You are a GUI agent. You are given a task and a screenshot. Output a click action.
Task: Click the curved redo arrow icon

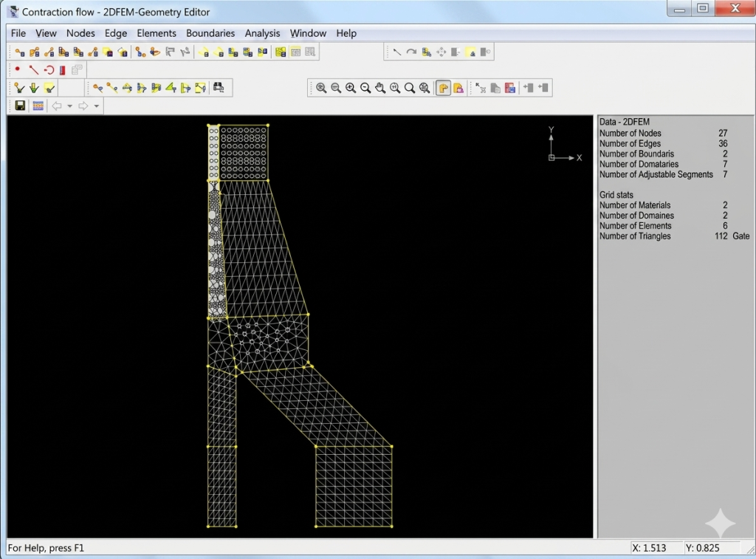411,52
